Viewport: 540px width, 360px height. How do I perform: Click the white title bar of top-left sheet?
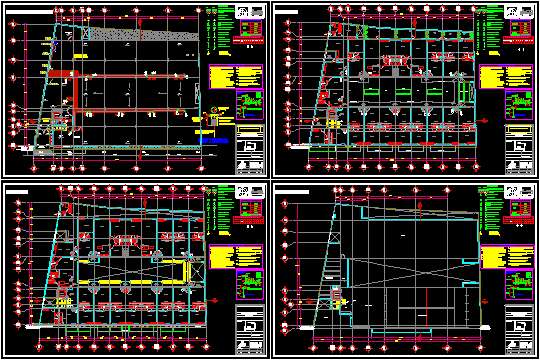[x=30, y=12]
